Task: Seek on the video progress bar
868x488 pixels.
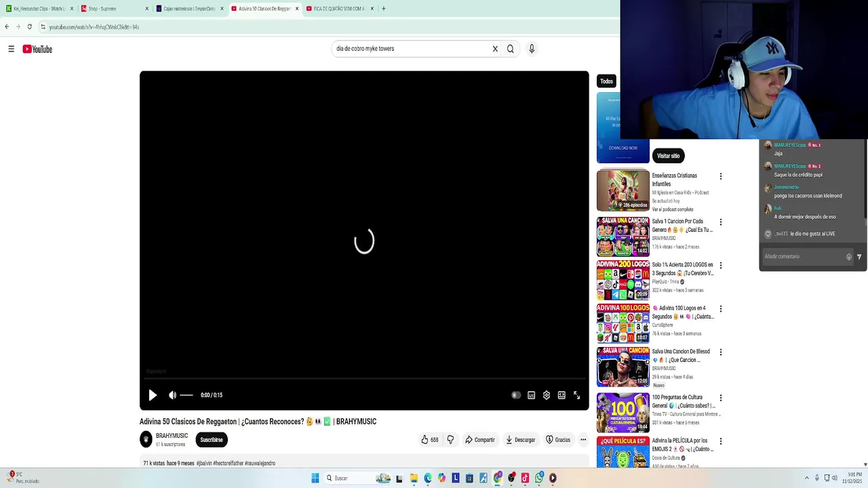Action: click(364, 379)
